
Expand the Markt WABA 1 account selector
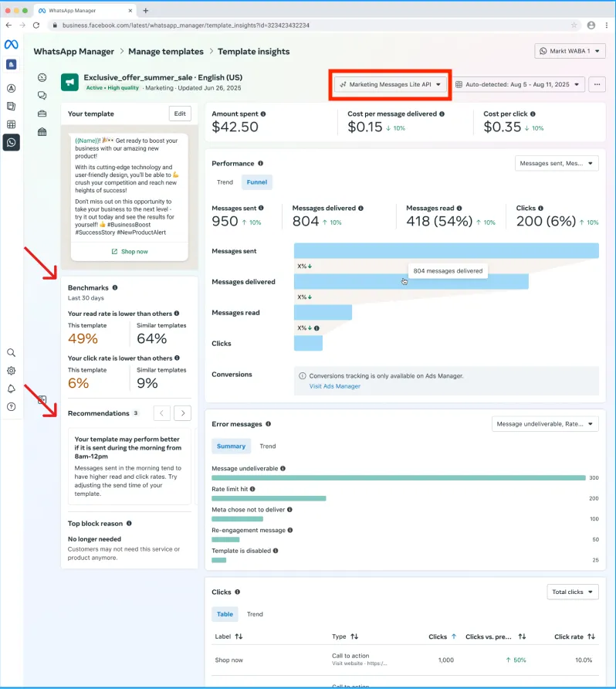[x=570, y=51]
